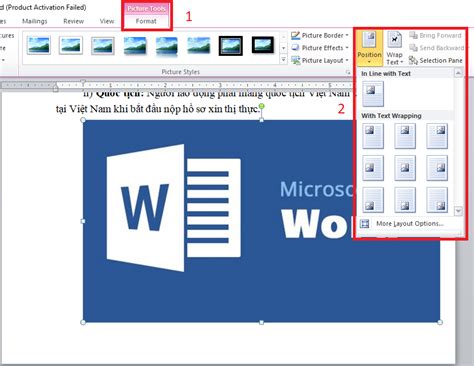The width and height of the screenshot is (474, 366).
Task: Click the green rotation handle of picture
Action: point(262,106)
